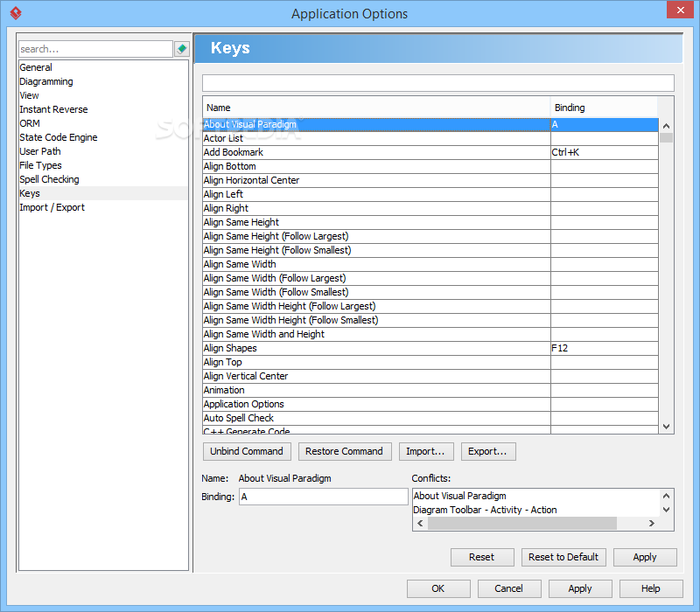This screenshot has width=700, height=612.
Task: Select the Application Options row
Action: [430, 404]
